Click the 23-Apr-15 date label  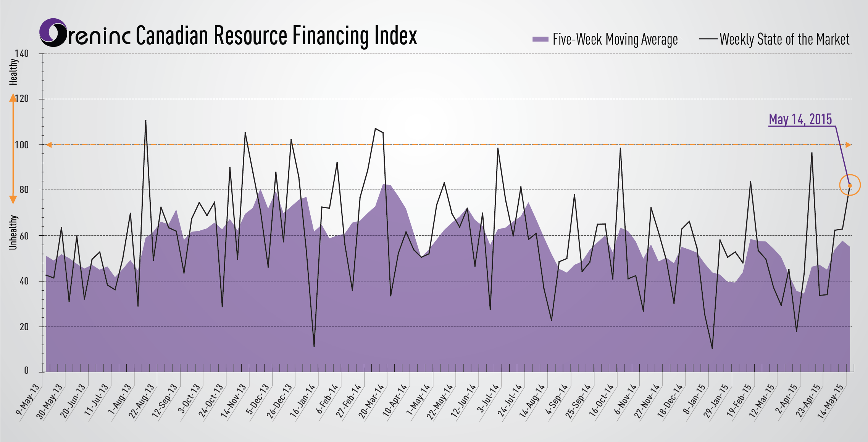tap(808, 401)
